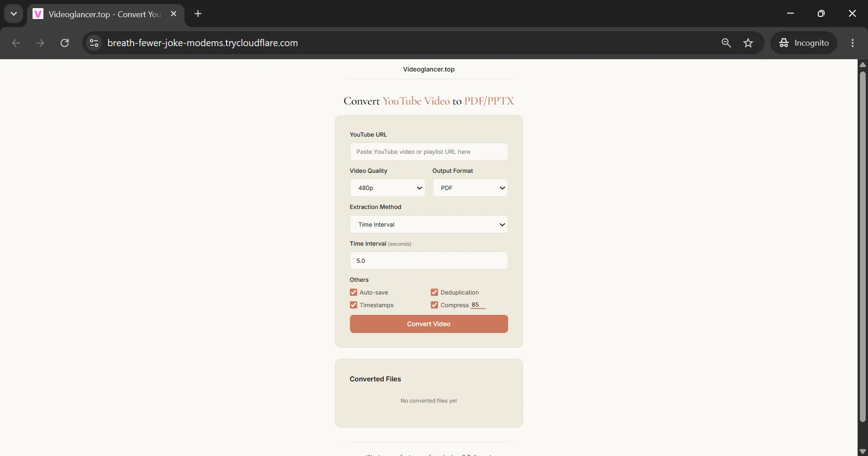Viewport: 868px width, 456px height.
Task: Click the 'Others' section label
Action: coord(359,280)
